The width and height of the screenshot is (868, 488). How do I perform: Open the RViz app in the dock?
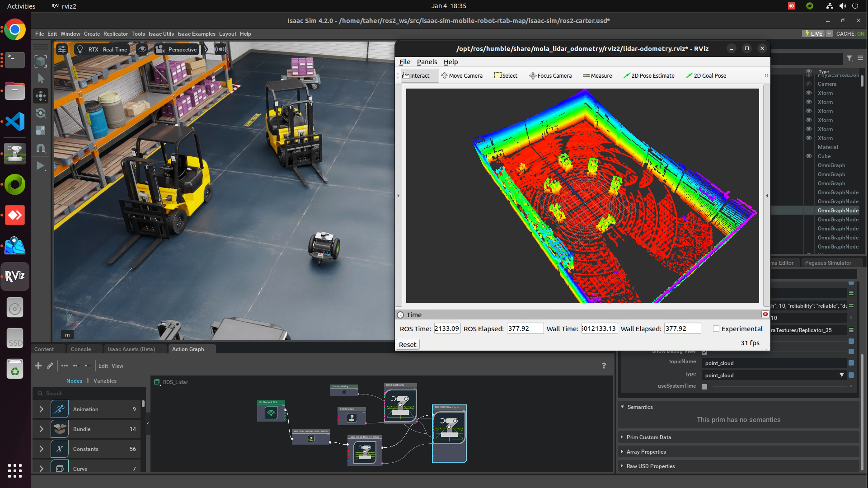(x=15, y=276)
